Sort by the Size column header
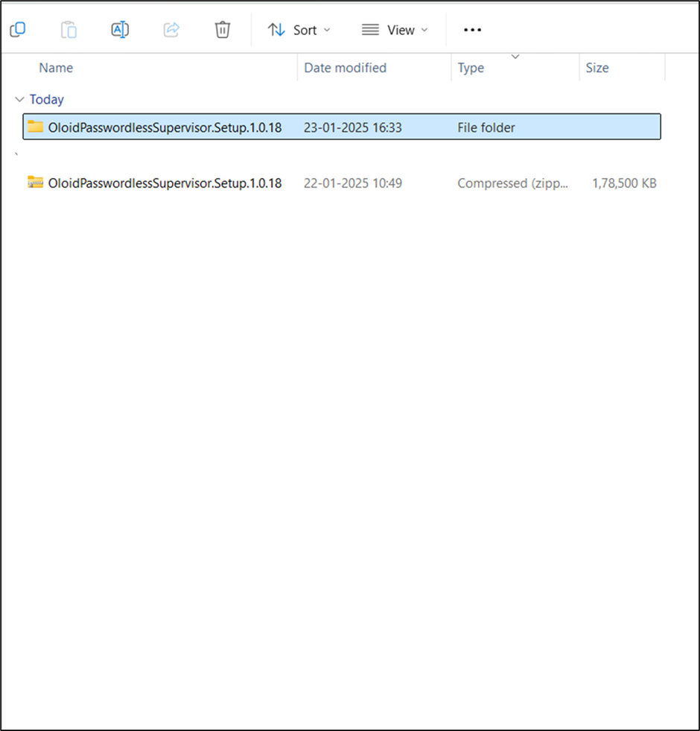Screen dimensions: 700x731 [597, 68]
